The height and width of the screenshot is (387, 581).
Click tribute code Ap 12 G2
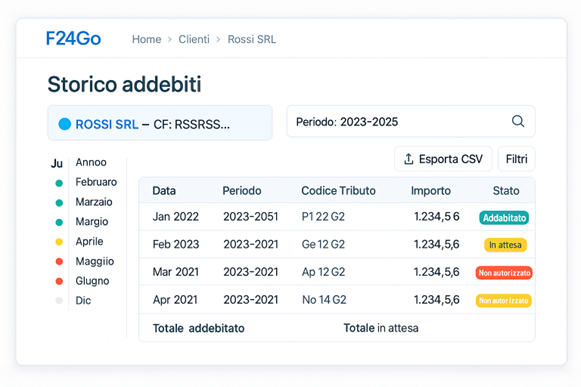click(323, 272)
